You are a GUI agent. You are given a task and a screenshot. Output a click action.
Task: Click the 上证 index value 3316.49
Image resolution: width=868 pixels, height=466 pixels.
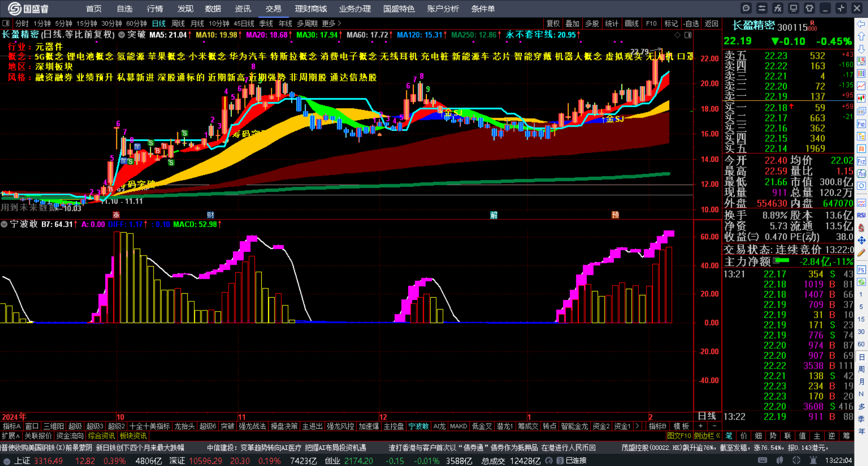pos(48,461)
